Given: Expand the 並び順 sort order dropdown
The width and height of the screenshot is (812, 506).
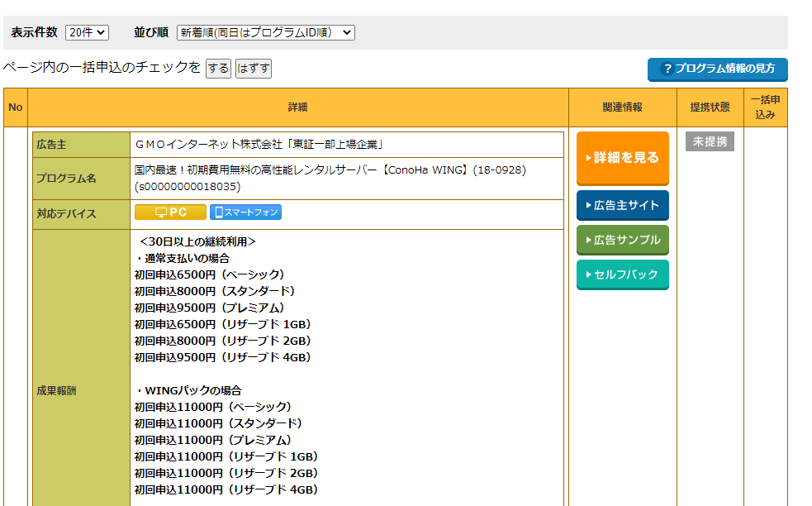Looking at the screenshot, I should point(265,32).
